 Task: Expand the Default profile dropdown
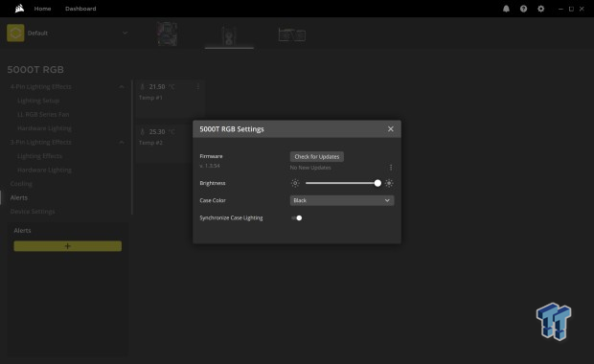click(125, 33)
